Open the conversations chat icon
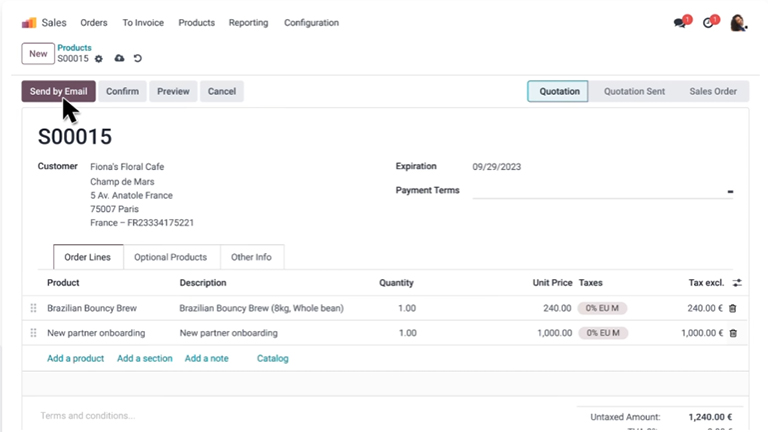 click(681, 22)
